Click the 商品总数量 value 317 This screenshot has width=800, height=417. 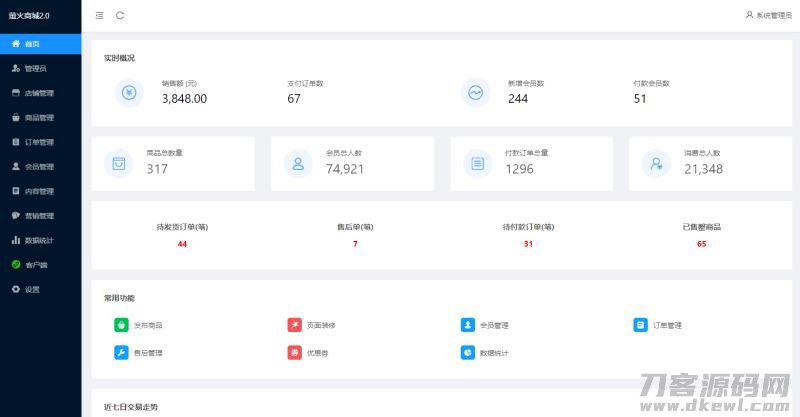click(x=157, y=169)
